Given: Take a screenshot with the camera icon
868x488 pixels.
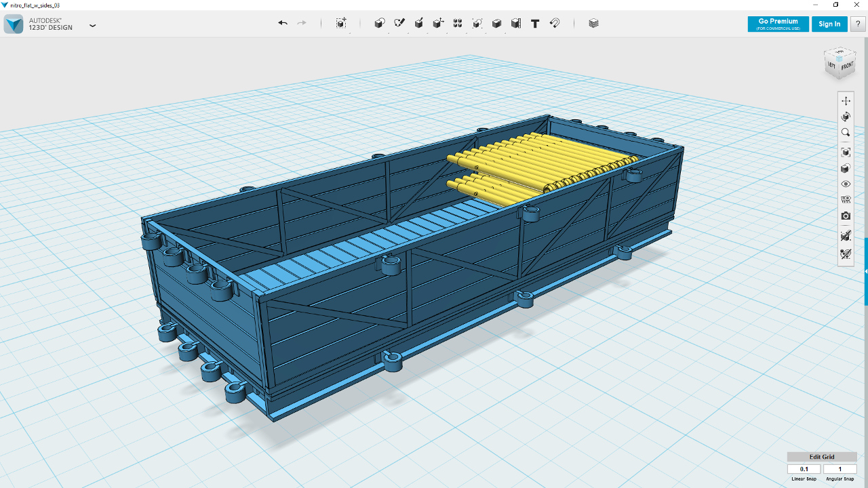Looking at the screenshot, I should point(846,216).
